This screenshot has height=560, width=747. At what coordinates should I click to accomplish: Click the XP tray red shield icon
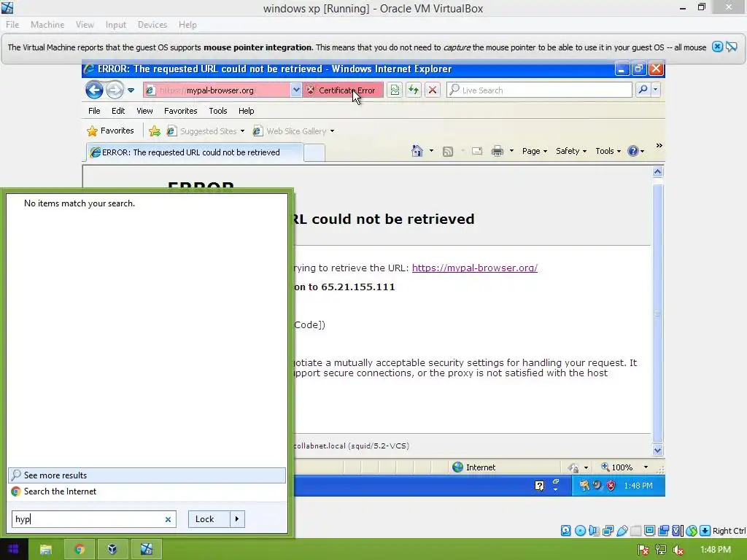[x=611, y=486]
